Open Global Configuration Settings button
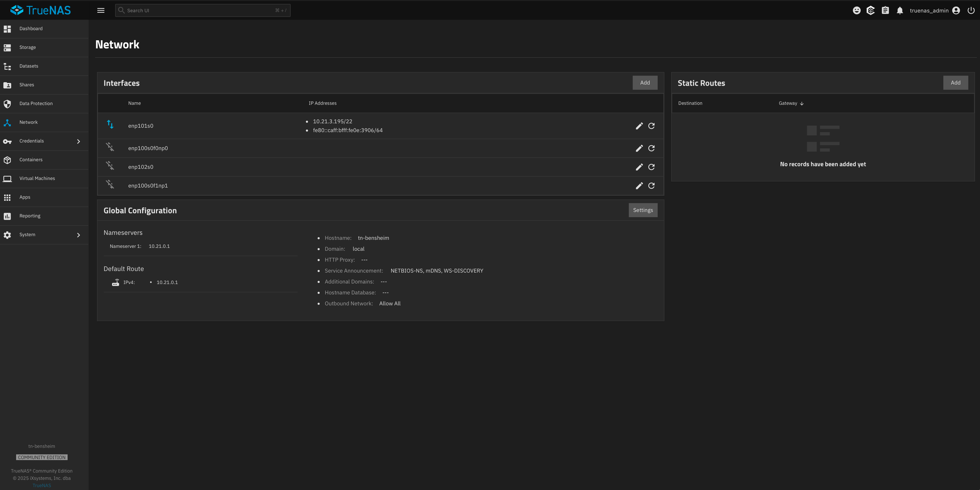 point(643,210)
